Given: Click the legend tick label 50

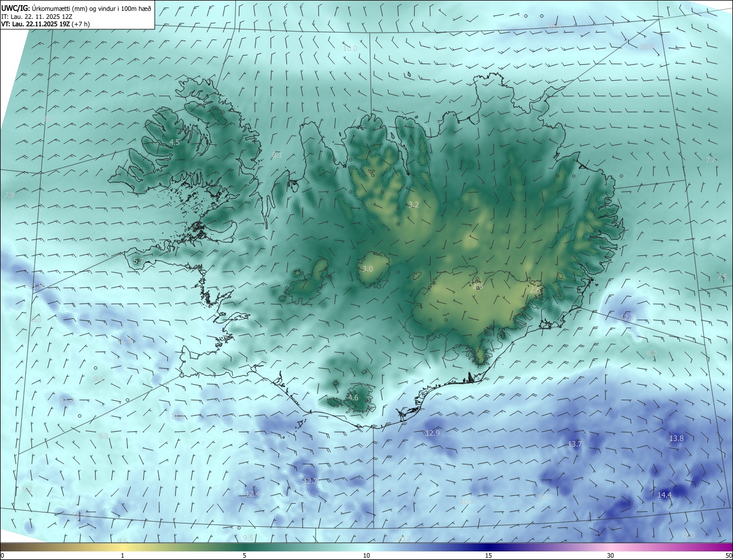Looking at the screenshot, I should point(728,555).
